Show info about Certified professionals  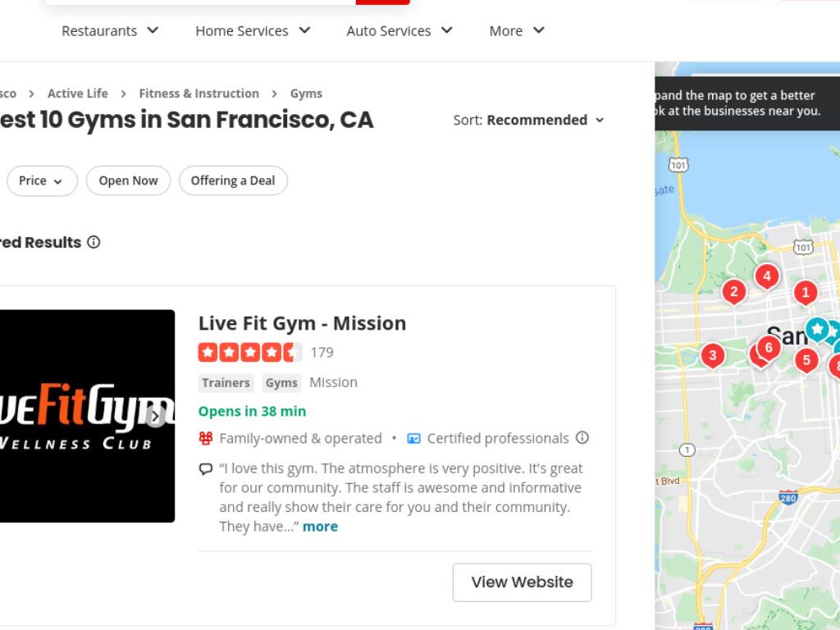(582, 438)
